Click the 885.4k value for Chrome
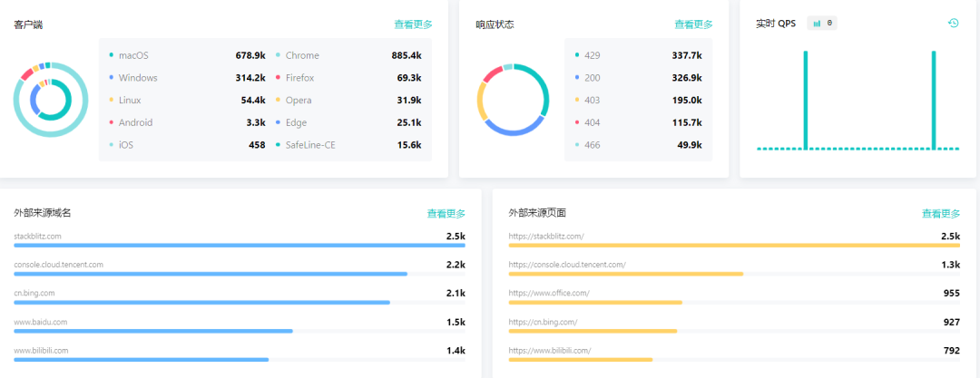The image size is (980, 378). coord(407,55)
